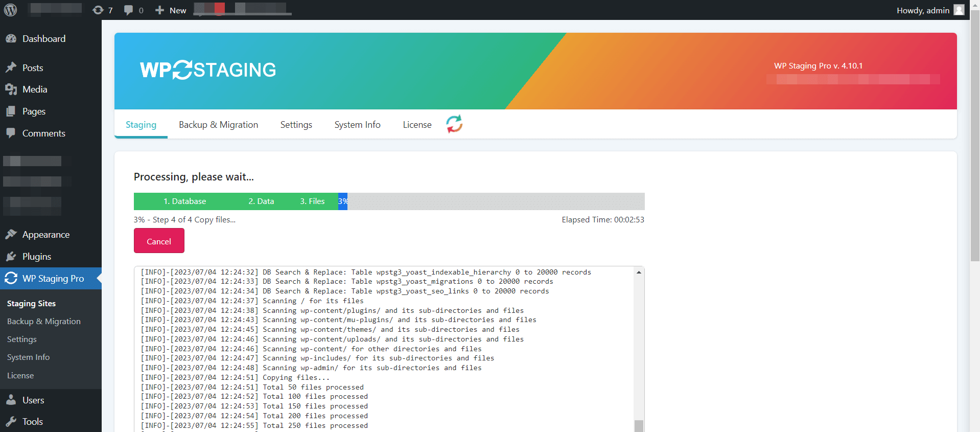Click the admin avatar icon
The height and width of the screenshot is (432, 980).
click(959, 10)
